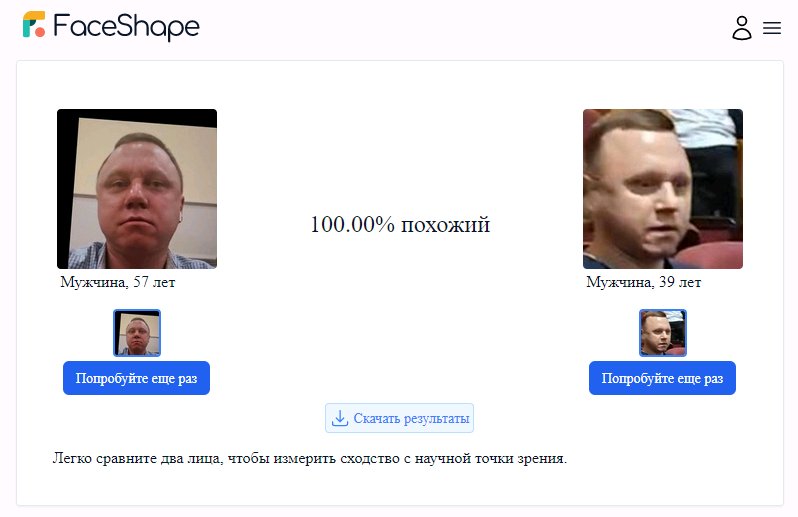Image resolution: width=798 pixels, height=517 pixels.
Task: Click the large left uploaded photo
Action: tap(137, 189)
